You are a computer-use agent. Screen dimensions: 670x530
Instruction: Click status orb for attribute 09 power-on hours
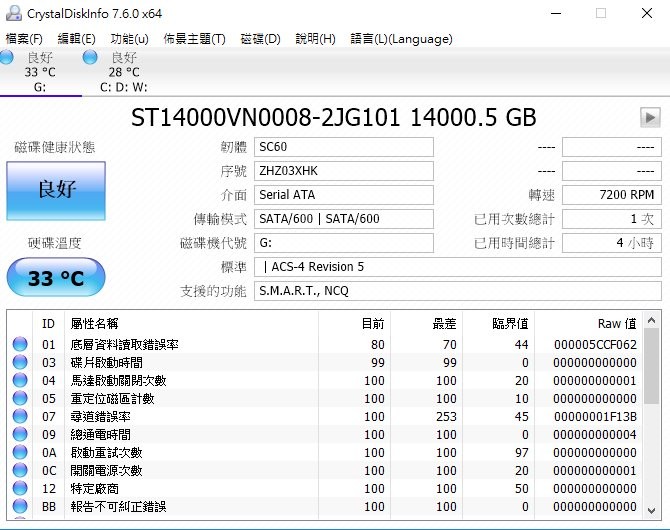[20, 435]
